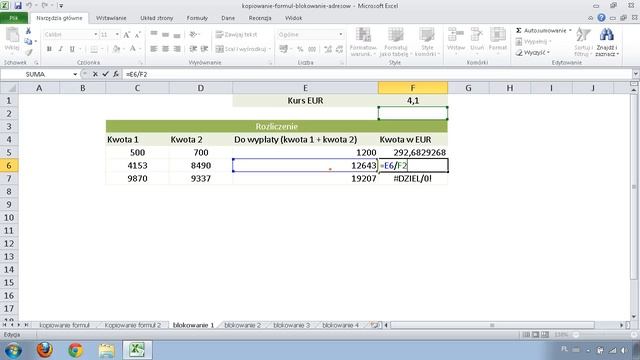Switch to the Wstawianie ribbon tab
Screen dimensions: 640x360
[111, 18]
